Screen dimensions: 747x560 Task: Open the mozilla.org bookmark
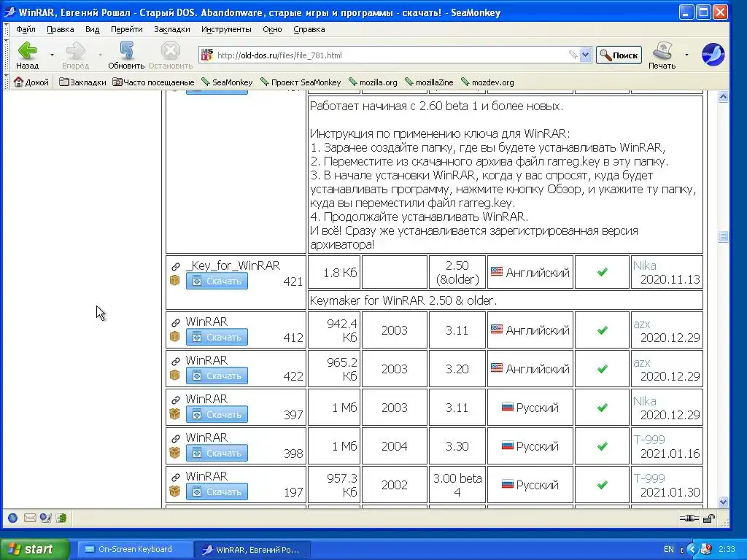373,82
